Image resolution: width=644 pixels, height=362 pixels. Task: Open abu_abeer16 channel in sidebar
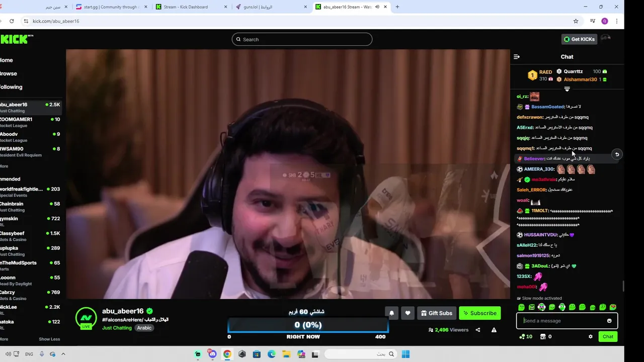click(30, 108)
